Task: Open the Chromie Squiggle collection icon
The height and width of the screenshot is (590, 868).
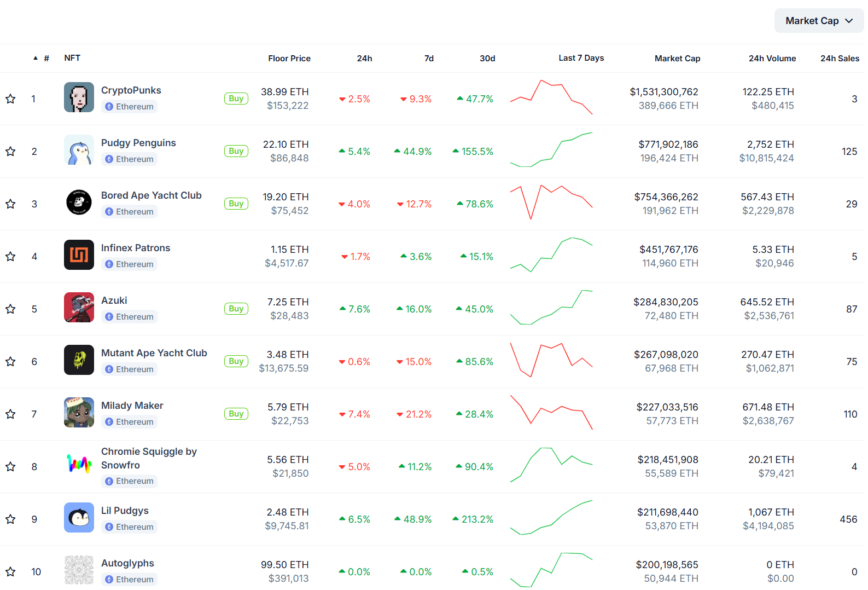Action: point(79,465)
